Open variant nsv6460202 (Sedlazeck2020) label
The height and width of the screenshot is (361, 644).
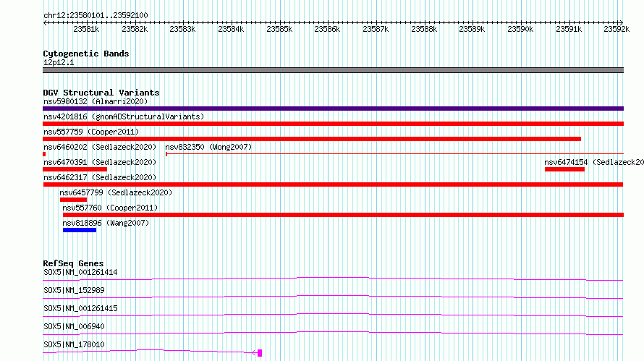click(100, 147)
